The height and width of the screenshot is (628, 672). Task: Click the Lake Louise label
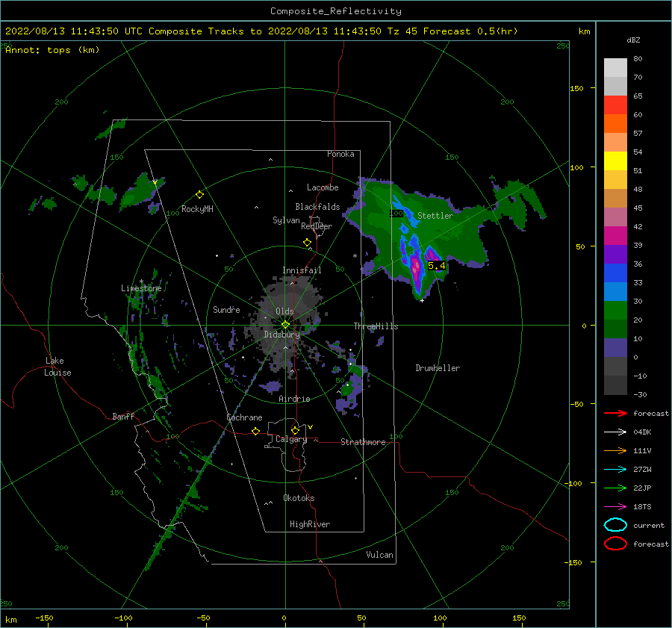pyautogui.click(x=57, y=367)
